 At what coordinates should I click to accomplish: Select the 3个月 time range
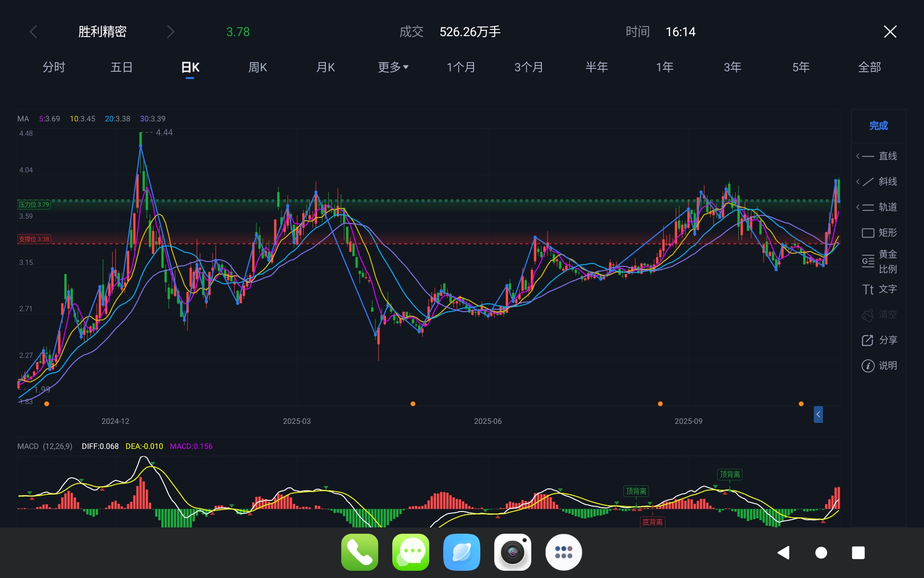coord(528,67)
